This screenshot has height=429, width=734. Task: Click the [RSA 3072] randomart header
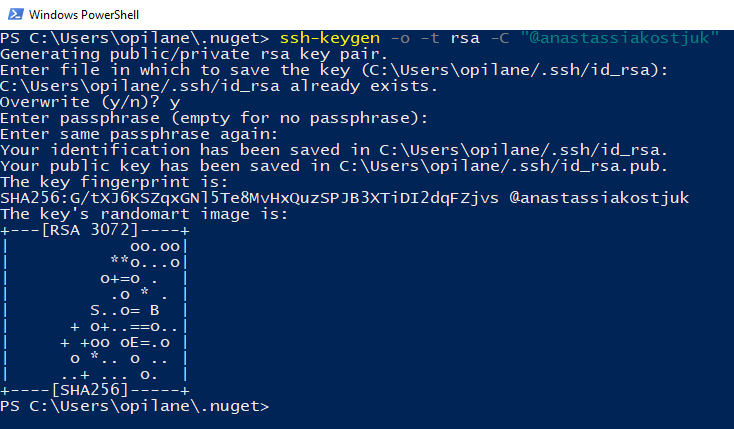click(x=90, y=230)
